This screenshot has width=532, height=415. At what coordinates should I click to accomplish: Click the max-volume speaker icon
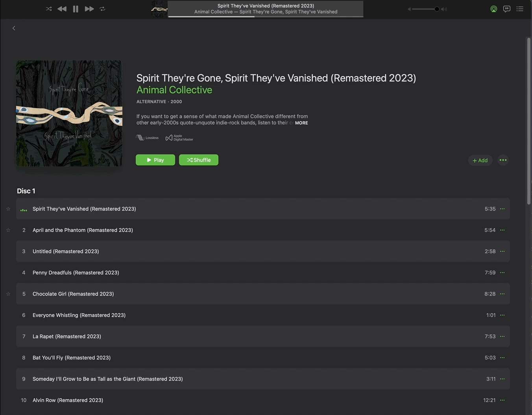tap(444, 9)
